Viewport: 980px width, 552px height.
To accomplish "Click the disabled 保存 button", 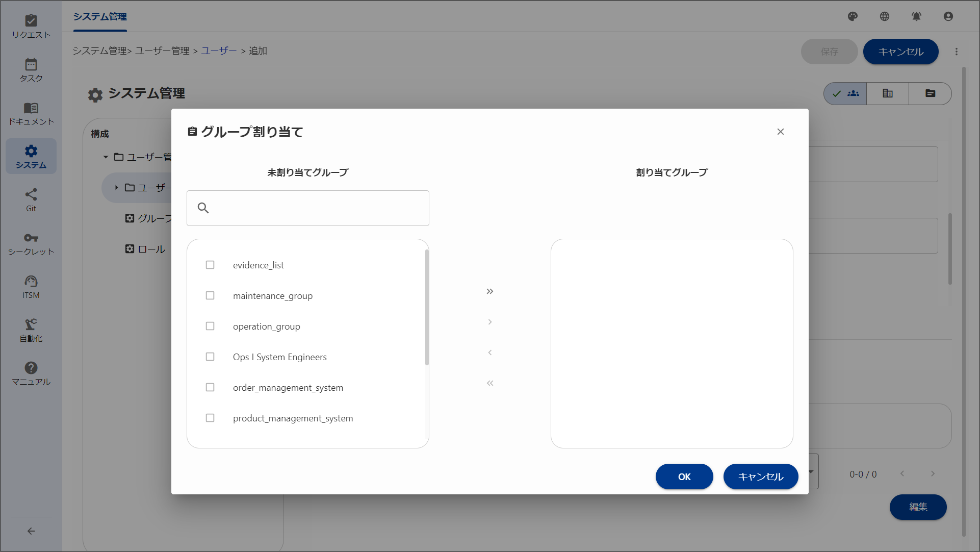I will pyautogui.click(x=830, y=52).
